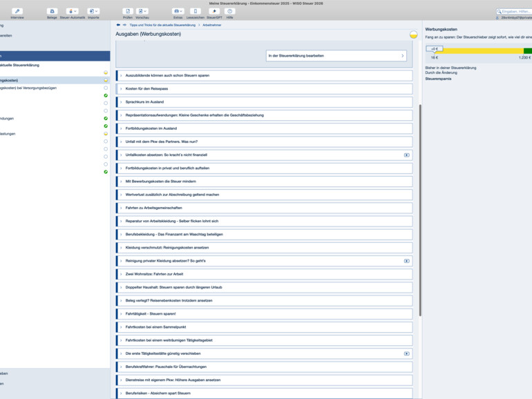Expand the tip Auszubildende können auch schon Steuern sparen
The image size is (532, 399).
click(265, 76)
